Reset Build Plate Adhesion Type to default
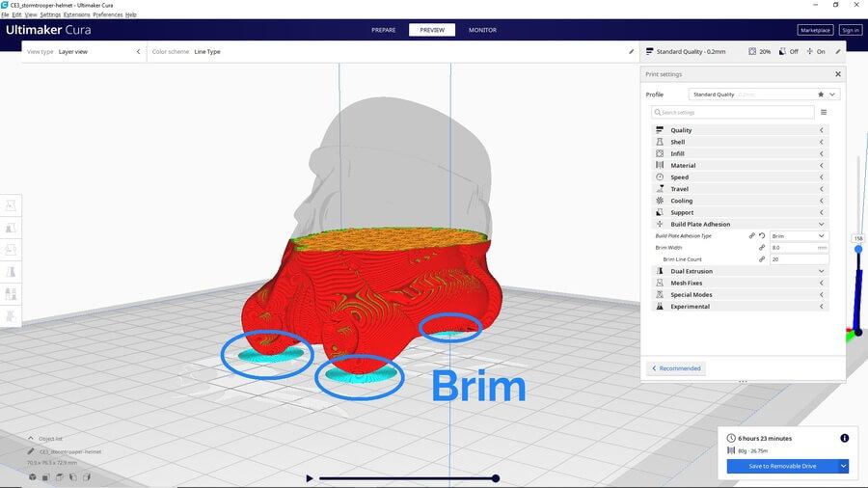Screen dimensions: 868x488 (762, 236)
